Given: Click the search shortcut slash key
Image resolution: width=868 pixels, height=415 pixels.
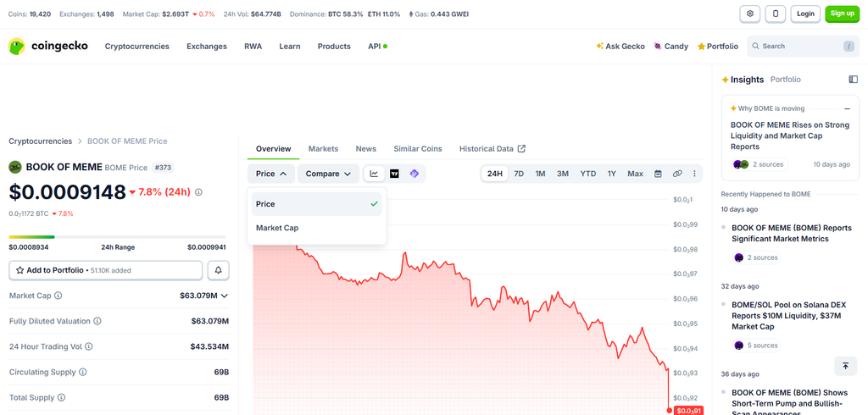Looking at the screenshot, I should tap(849, 47).
